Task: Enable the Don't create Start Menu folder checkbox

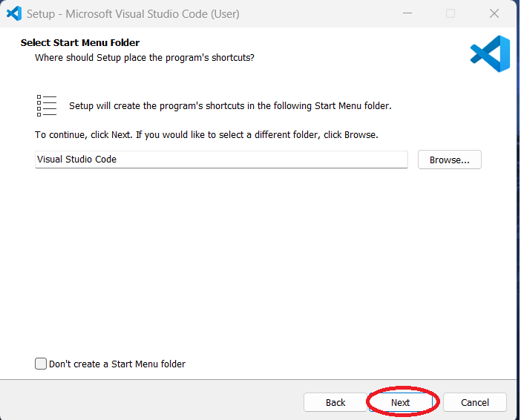Action: [41, 364]
